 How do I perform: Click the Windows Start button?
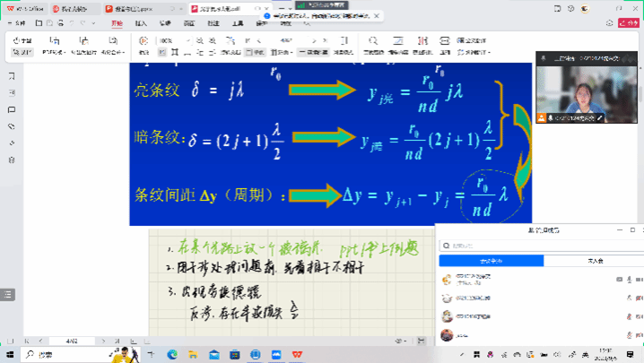coord(8,355)
